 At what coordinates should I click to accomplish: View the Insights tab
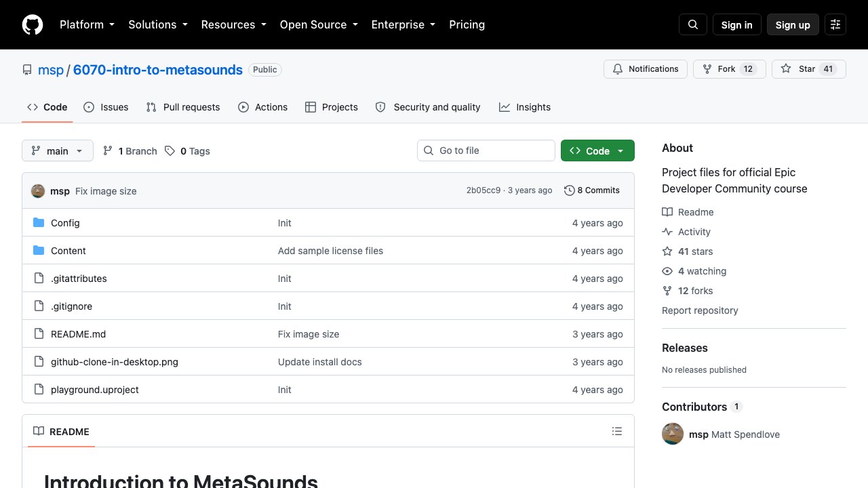525,107
